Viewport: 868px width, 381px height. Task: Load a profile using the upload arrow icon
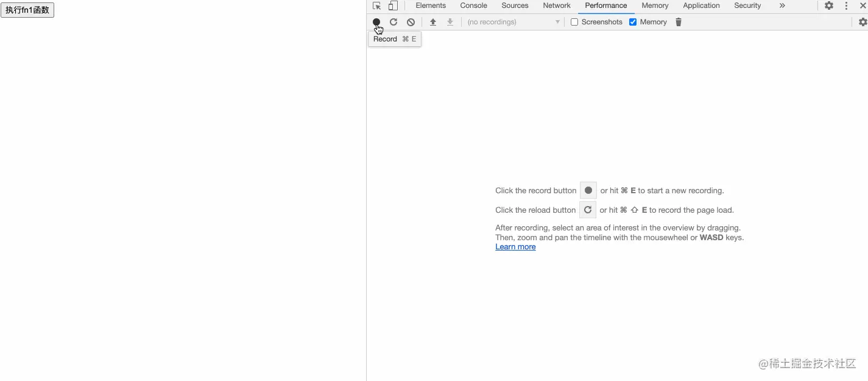pyautogui.click(x=433, y=22)
